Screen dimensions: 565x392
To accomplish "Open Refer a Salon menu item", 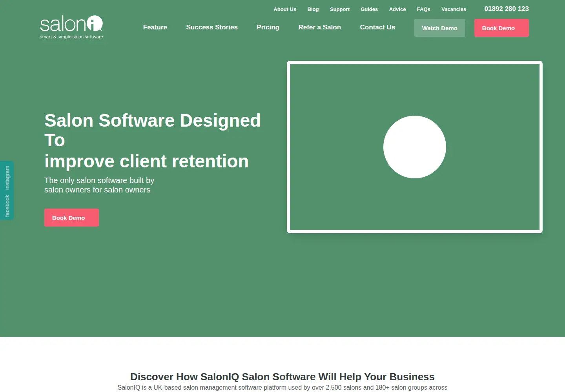I will [319, 27].
